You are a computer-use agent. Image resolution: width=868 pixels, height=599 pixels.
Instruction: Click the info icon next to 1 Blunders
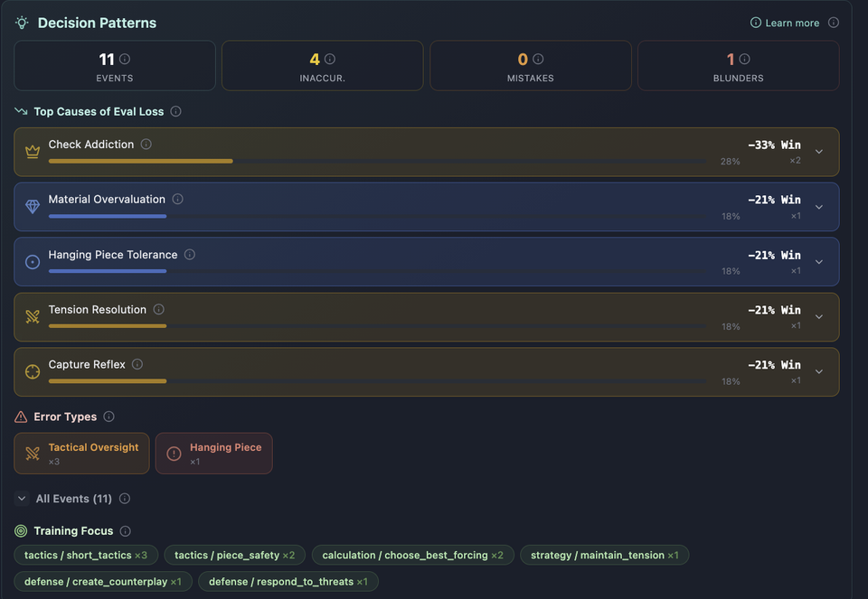point(744,59)
